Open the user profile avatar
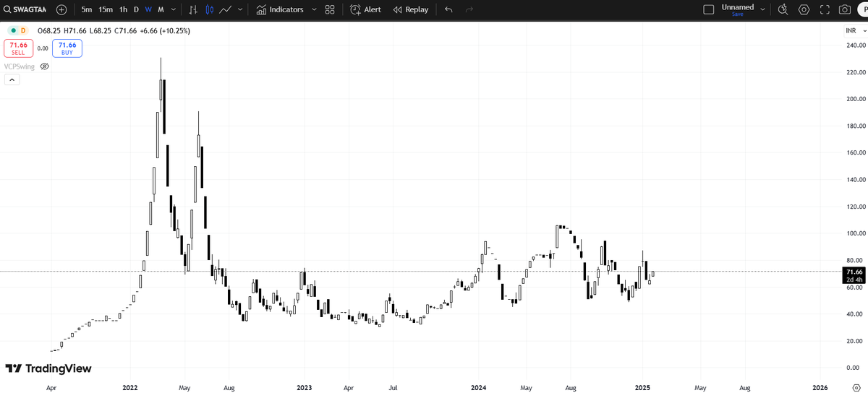The width and height of the screenshot is (868, 393). click(x=861, y=9)
